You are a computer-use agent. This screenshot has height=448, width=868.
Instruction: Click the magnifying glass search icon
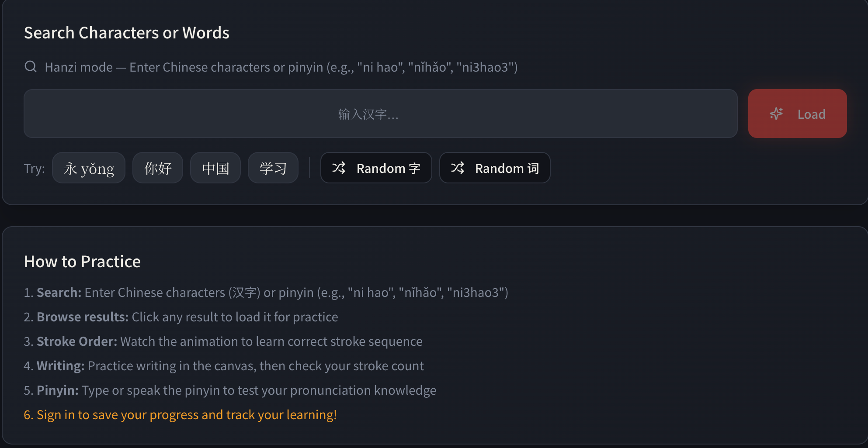pos(30,66)
